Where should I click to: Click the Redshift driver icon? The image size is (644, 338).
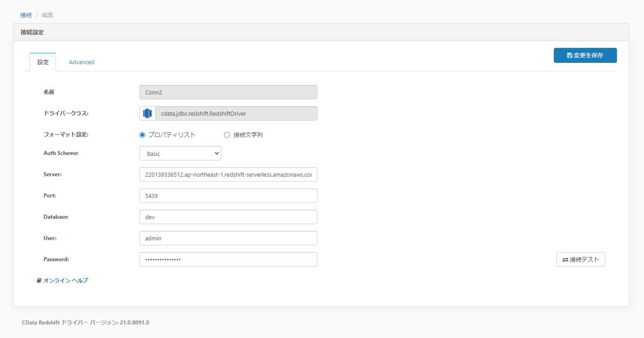(148, 113)
